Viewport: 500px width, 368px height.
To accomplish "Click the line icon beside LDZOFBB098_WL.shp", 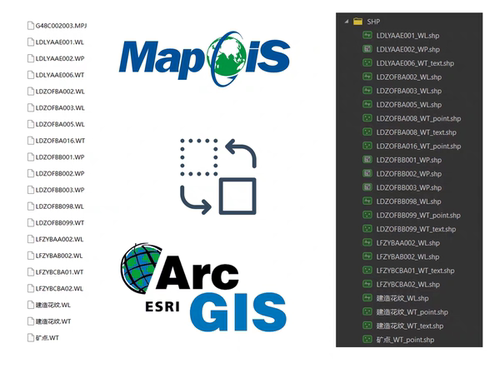I will click(x=367, y=201).
